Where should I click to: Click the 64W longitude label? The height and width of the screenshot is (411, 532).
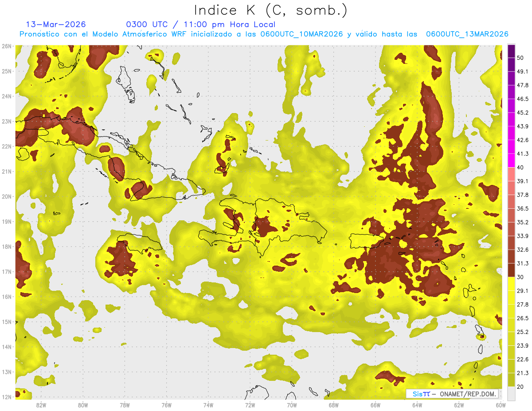point(417,405)
